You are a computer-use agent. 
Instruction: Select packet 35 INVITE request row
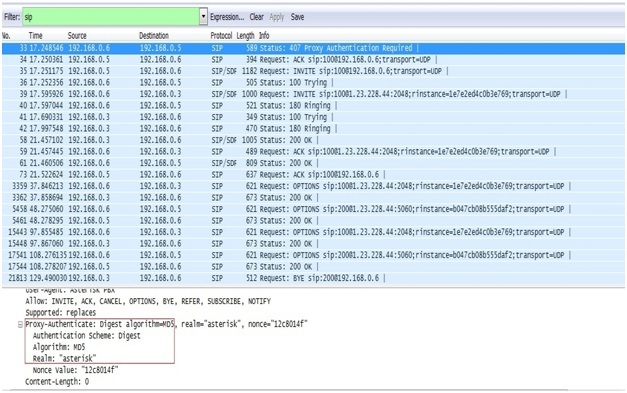[313, 71]
